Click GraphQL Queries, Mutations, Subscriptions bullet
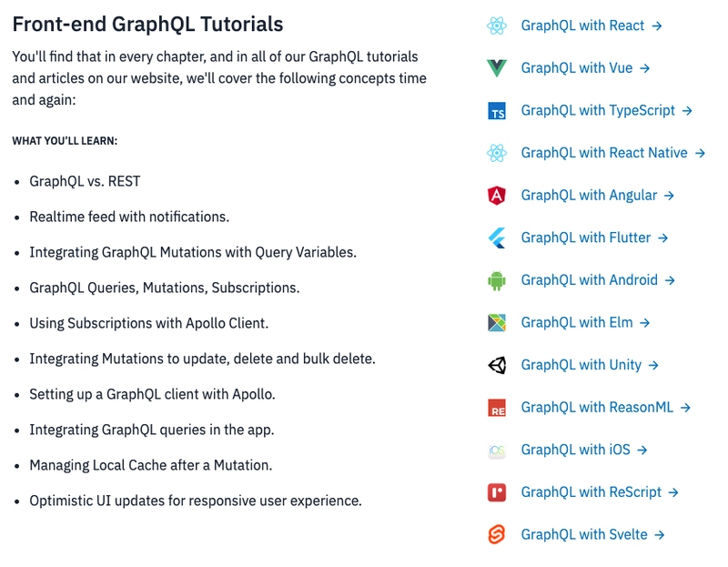The image size is (728, 567). 165,288
